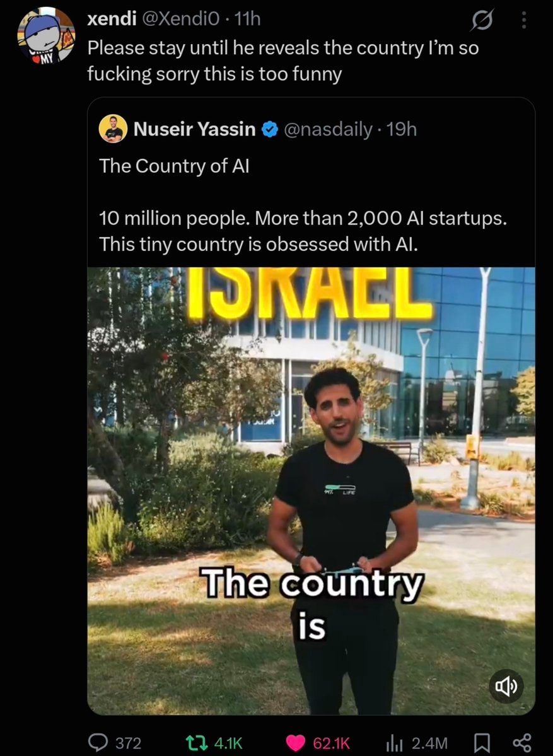This screenshot has height=756, width=553.
Task: Click the xendi display name
Action: coord(112,19)
